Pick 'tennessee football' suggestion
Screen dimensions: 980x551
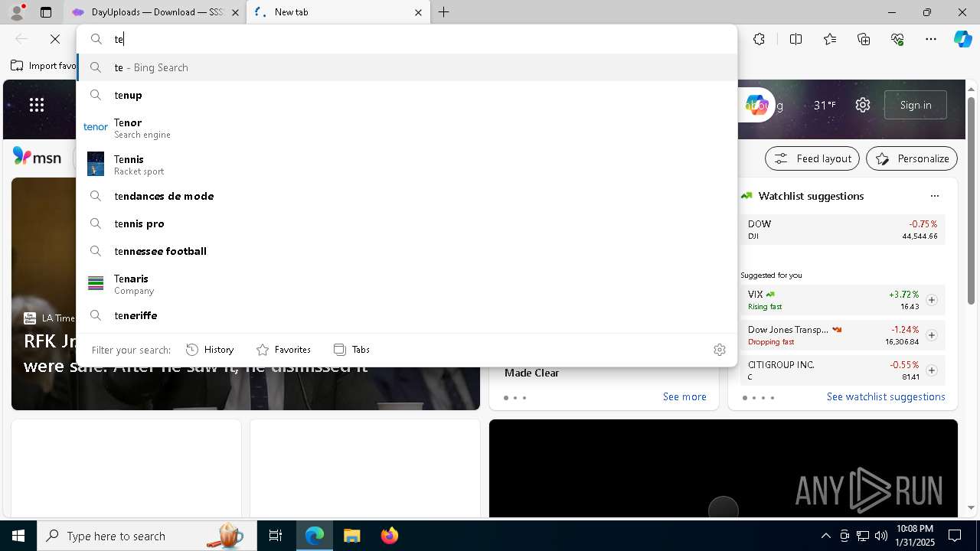coord(407,251)
